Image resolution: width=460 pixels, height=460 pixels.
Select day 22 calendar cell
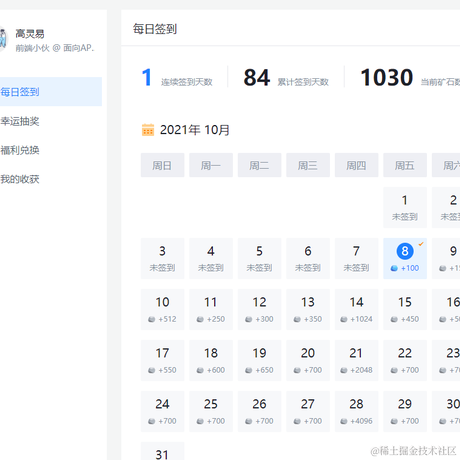(x=405, y=360)
